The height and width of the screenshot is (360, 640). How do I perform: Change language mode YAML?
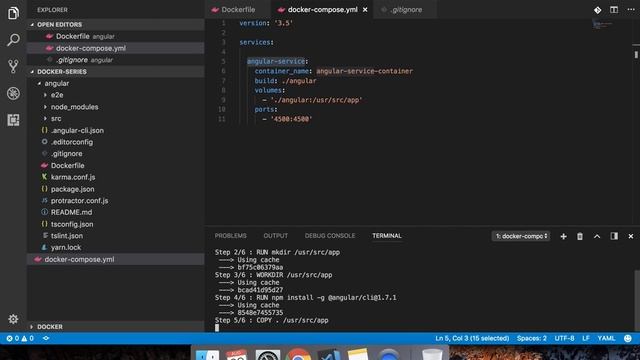tap(606, 338)
